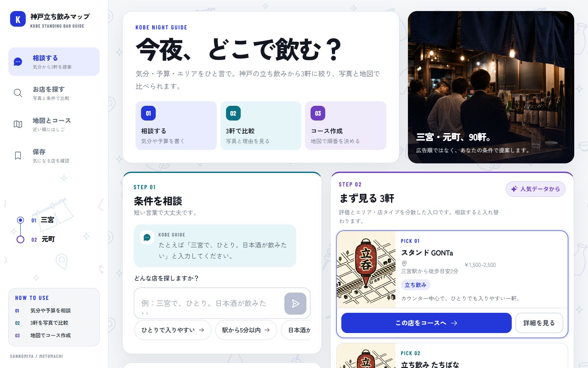Click the magnifier icon for お店を探す
This screenshot has height=368, width=588.
[x=18, y=93]
